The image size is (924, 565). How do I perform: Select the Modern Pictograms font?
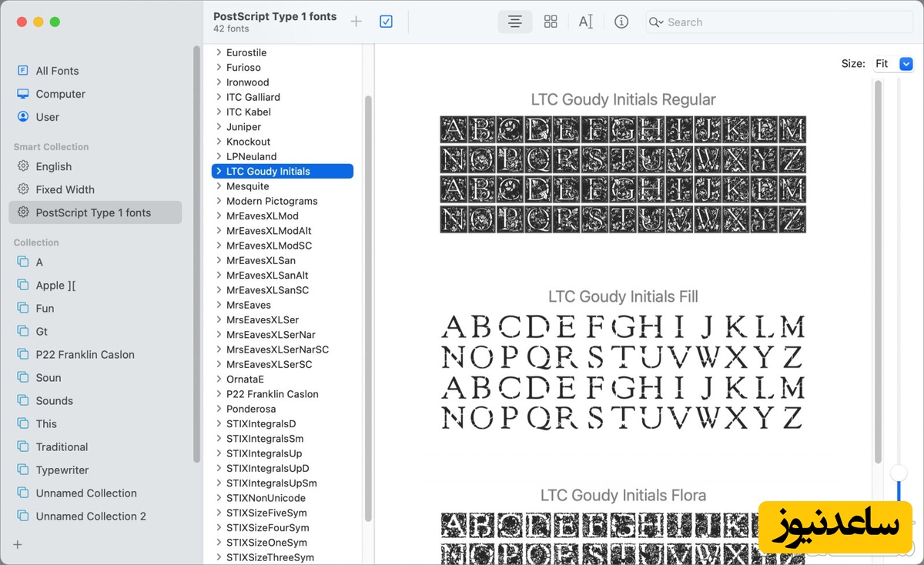pyautogui.click(x=271, y=201)
